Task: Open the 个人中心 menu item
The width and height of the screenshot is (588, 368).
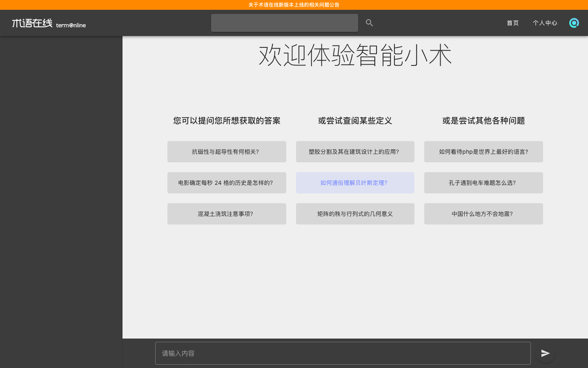Action: 545,23
